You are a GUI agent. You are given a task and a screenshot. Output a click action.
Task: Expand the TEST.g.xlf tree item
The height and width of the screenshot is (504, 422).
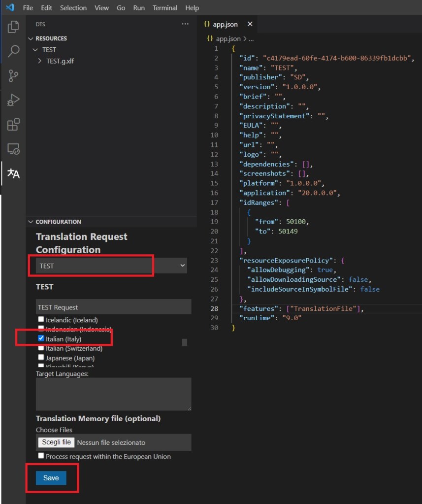(40, 61)
